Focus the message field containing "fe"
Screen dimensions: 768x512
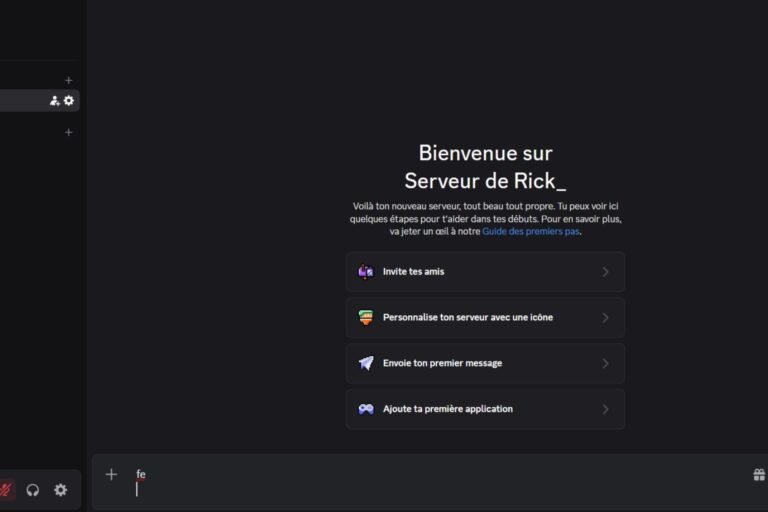(x=431, y=482)
